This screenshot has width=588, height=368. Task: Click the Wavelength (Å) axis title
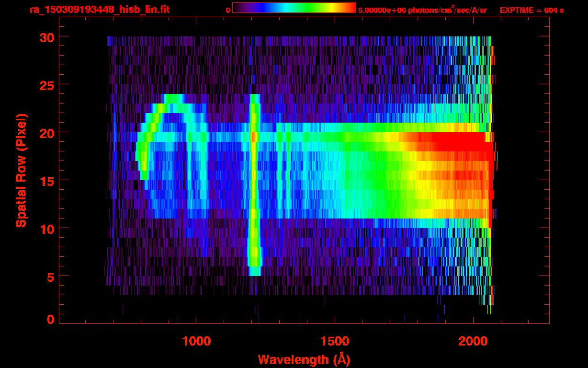[305, 359]
